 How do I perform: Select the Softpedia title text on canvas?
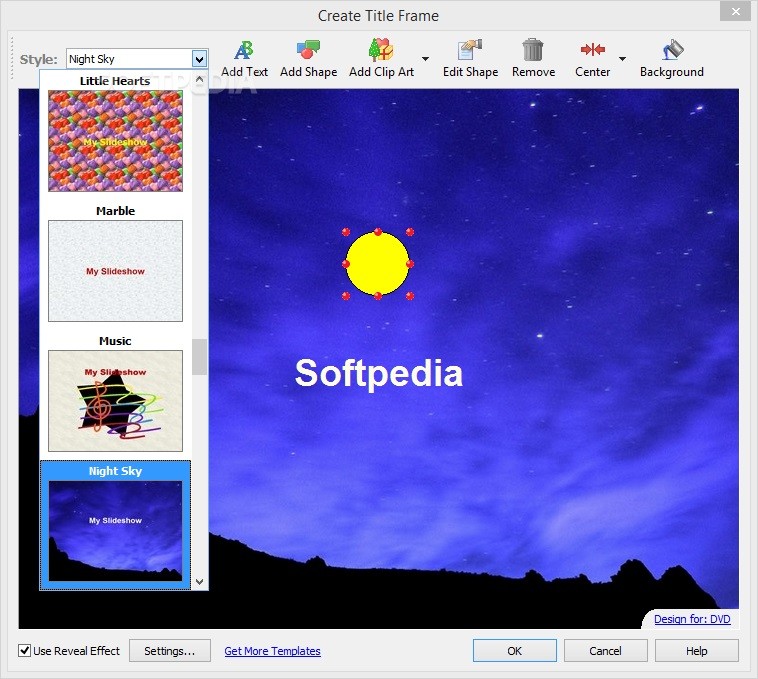(x=379, y=373)
